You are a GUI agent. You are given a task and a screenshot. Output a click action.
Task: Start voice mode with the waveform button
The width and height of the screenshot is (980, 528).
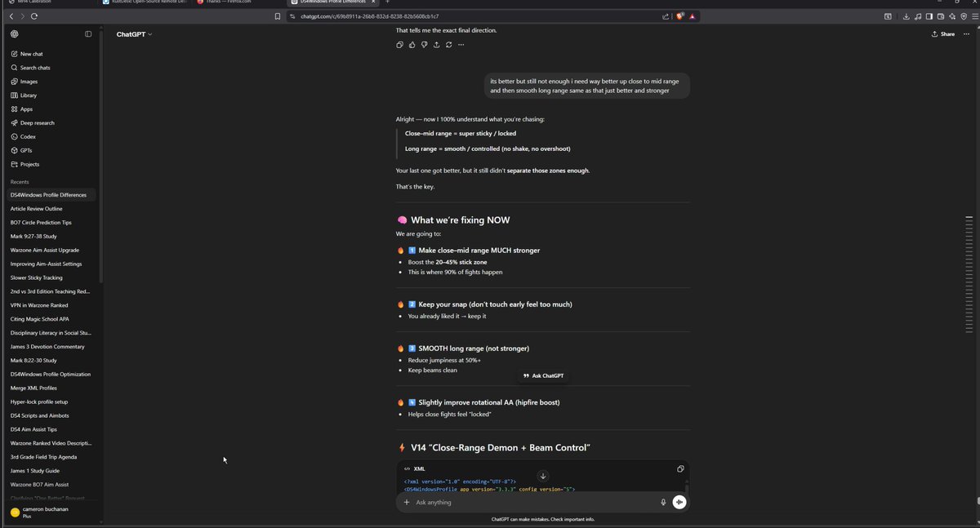[x=679, y=503]
